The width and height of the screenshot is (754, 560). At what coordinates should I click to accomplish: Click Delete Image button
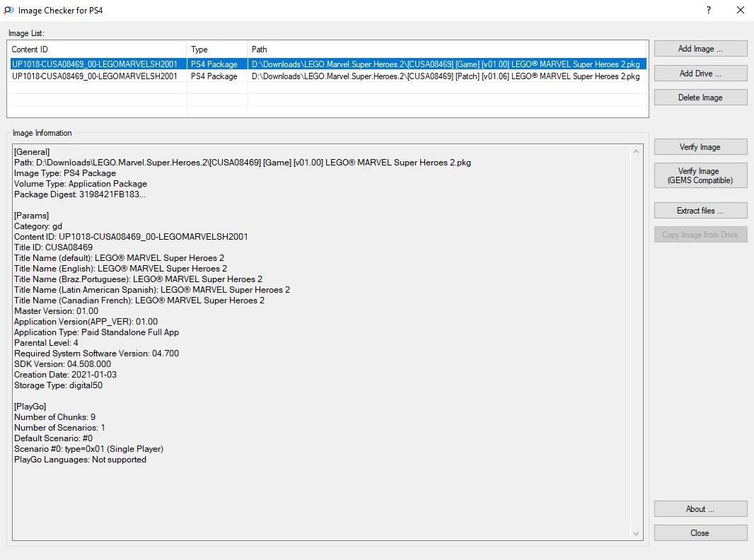point(700,97)
